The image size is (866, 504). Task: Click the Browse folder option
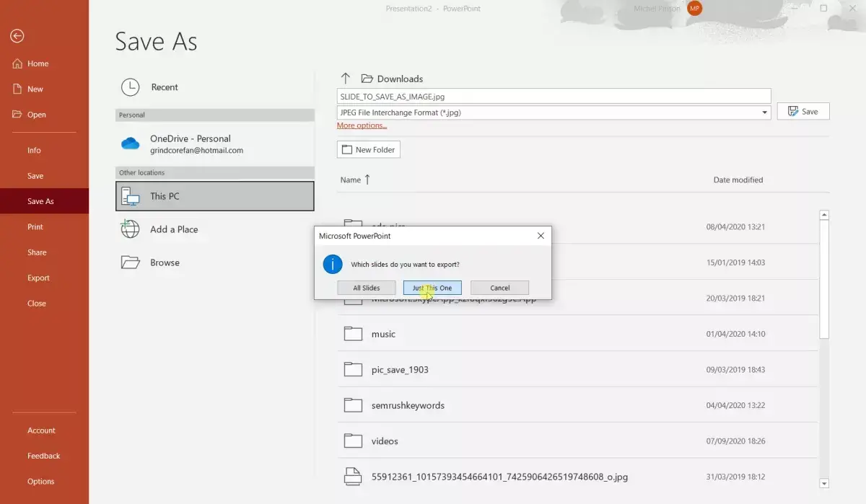[214, 262]
